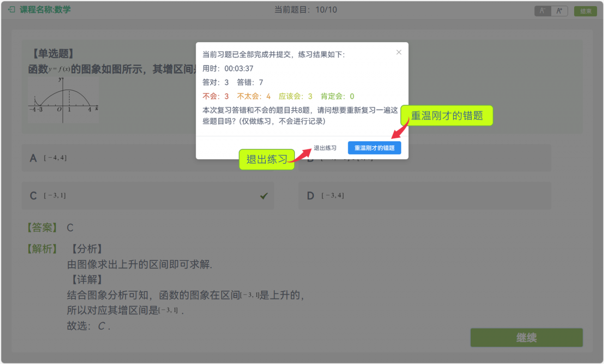Click the green checkmark on option C
This screenshot has height=364, width=604.
click(264, 196)
